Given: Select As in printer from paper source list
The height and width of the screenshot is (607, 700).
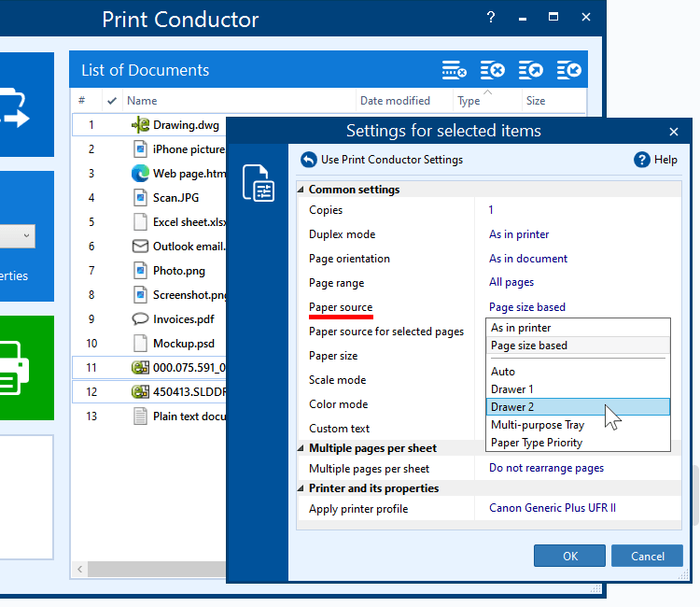Looking at the screenshot, I should click(x=578, y=328).
